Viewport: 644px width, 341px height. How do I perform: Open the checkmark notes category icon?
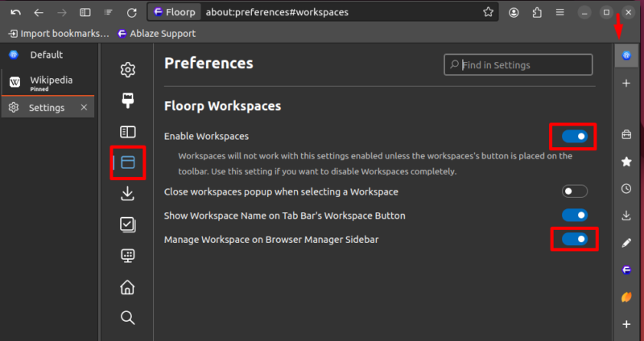click(x=128, y=224)
